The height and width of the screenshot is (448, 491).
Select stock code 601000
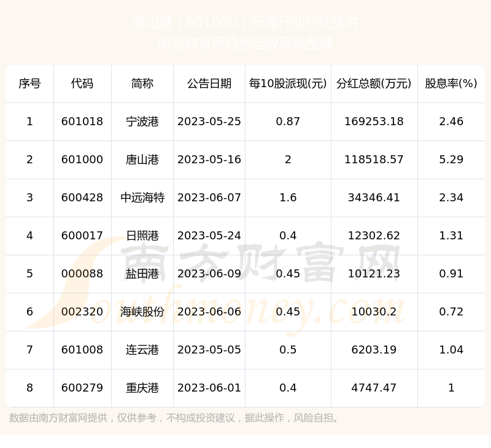point(82,160)
